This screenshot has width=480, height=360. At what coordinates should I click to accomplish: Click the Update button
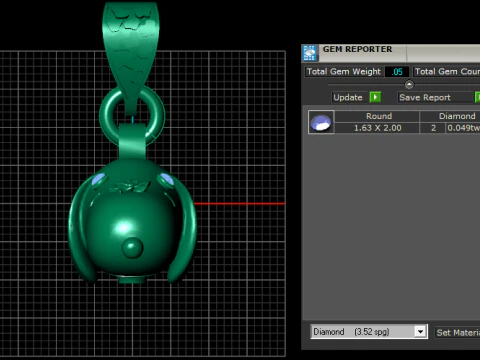pos(348,97)
